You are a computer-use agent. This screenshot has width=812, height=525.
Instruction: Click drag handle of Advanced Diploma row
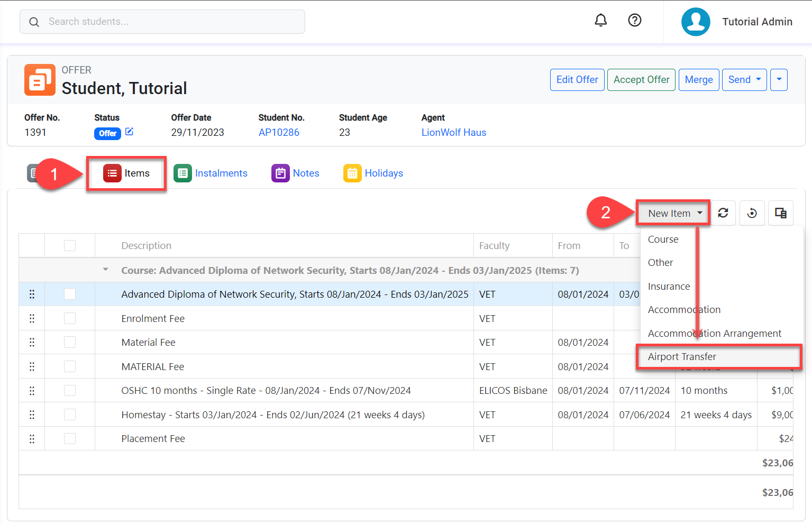coord(32,294)
